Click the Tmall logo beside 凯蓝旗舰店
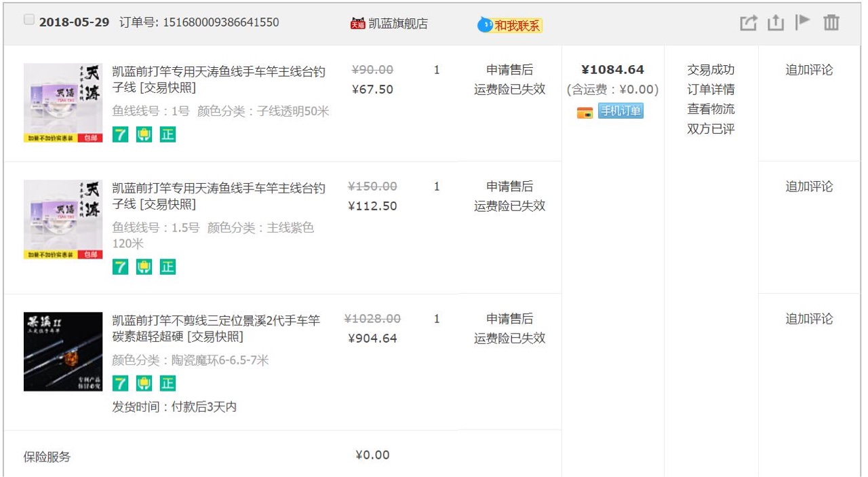868x477 pixels. (x=357, y=24)
